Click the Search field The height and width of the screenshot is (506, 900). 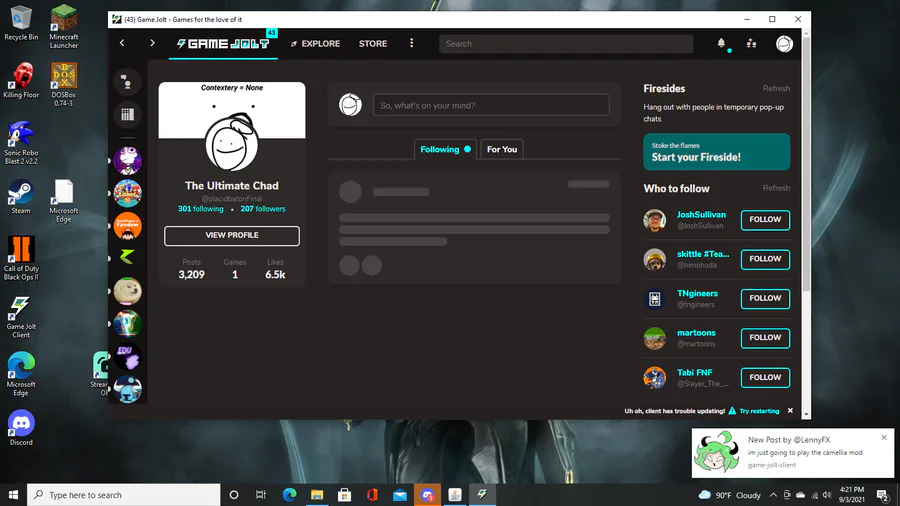[x=566, y=44]
